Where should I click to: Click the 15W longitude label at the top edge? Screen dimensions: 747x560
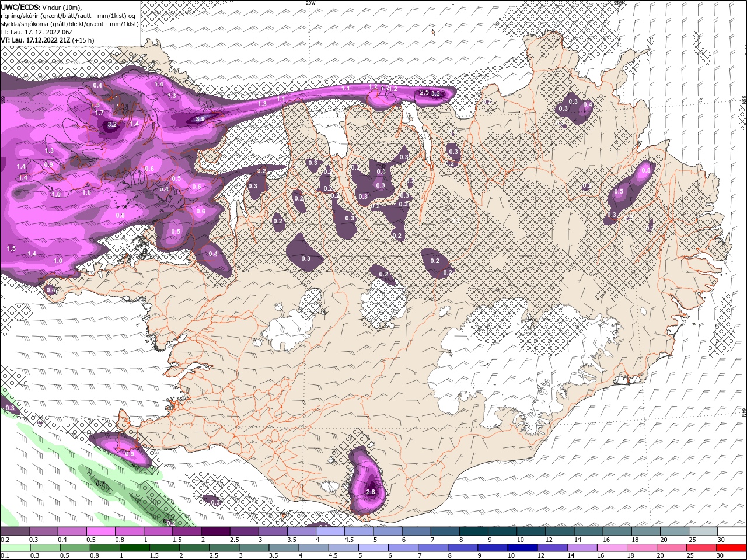click(619, 3)
